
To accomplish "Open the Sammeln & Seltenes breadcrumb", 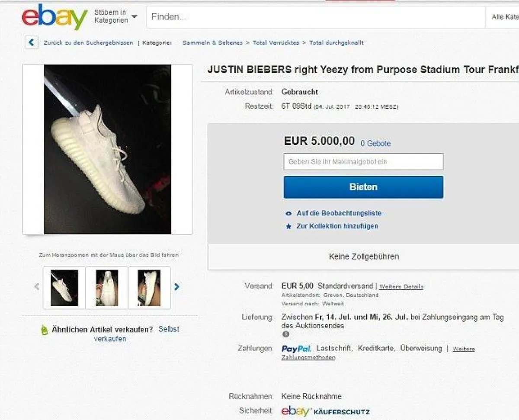I will (x=212, y=43).
